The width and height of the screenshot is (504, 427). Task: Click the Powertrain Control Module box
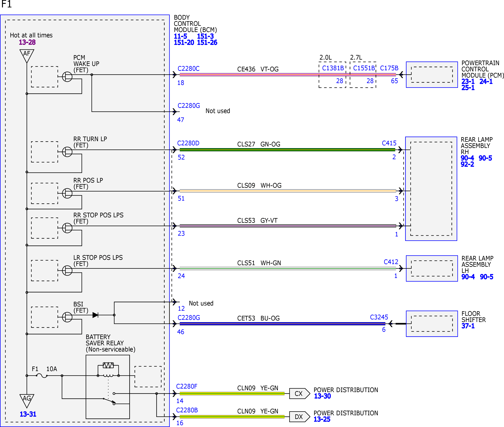tap(432, 75)
